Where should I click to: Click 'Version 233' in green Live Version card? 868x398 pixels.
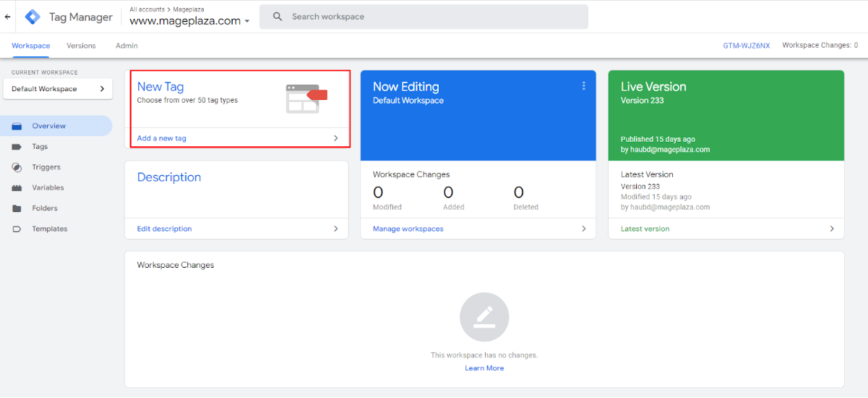(642, 101)
